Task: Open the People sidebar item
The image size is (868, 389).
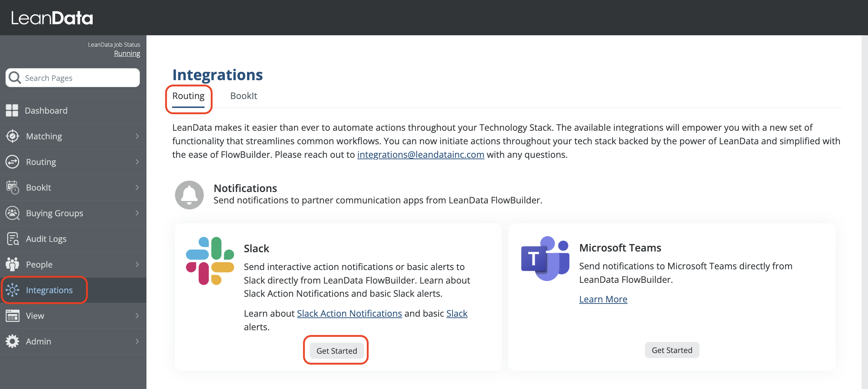Action: click(x=73, y=264)
